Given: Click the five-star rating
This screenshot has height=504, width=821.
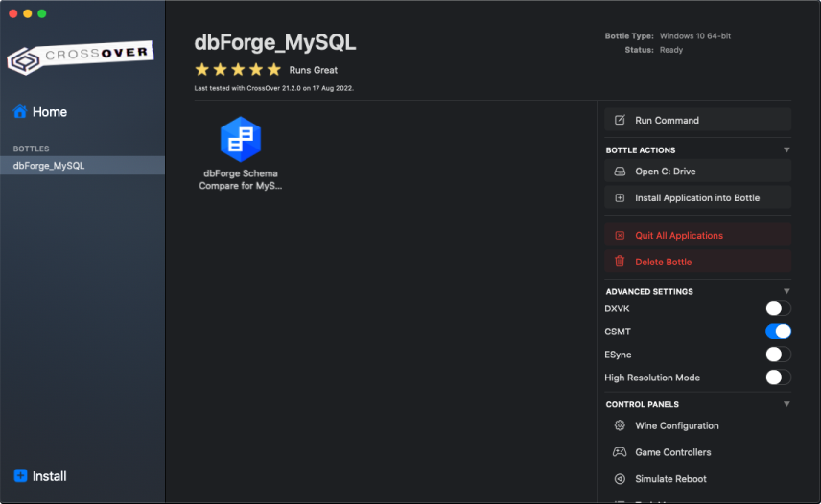Looking at the screenshot, I should pyautogui.click(x=238, y=70).
